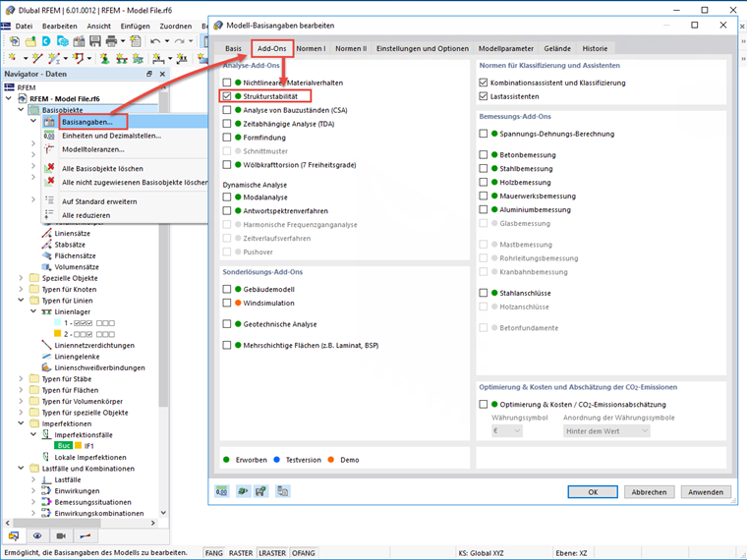Tick the Formfindung checkbox
The height and width of the screenshot is (560, 747).
coord(227,138)
